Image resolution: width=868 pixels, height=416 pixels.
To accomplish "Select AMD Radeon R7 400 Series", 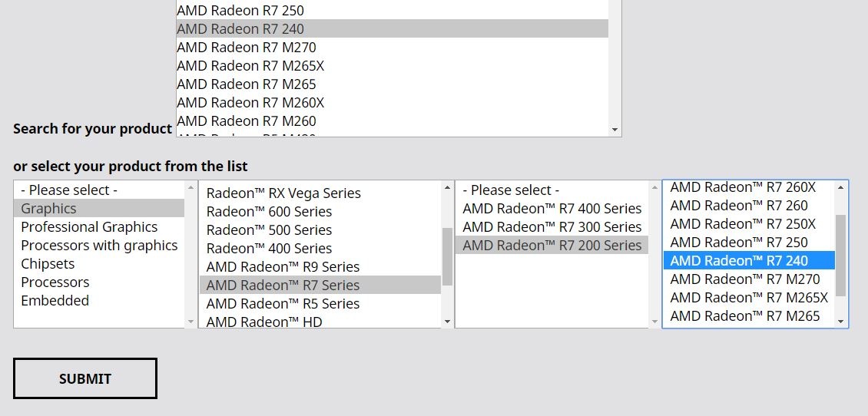I will [552, 209].
